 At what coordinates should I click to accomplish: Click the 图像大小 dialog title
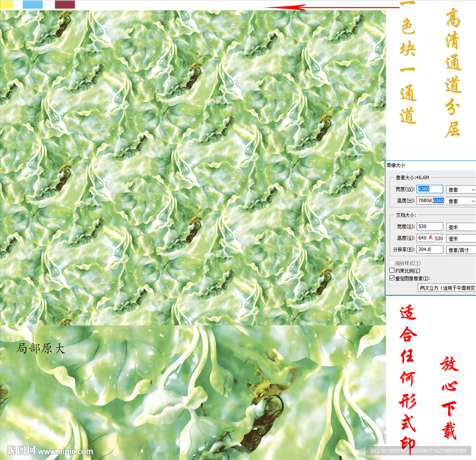point(396,165)
